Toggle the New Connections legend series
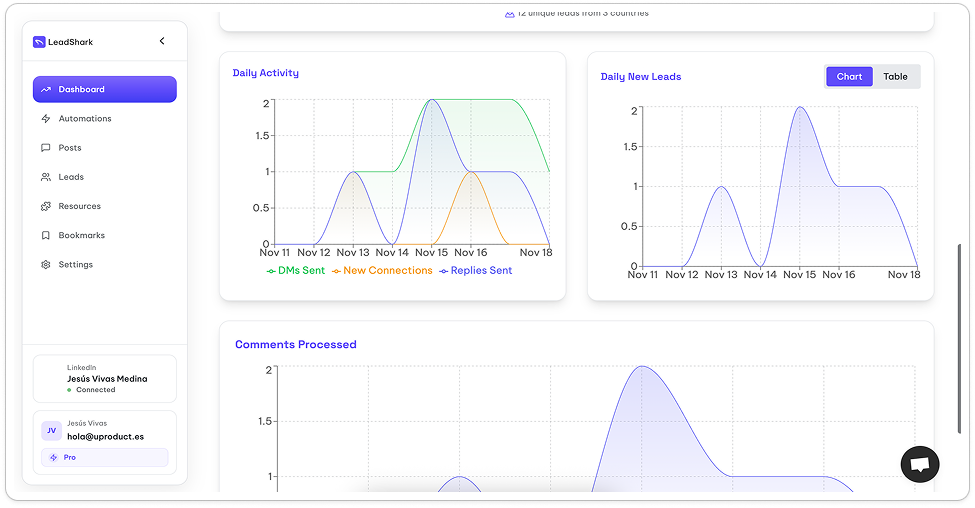975x508 pixels. (x=382, y=271)
